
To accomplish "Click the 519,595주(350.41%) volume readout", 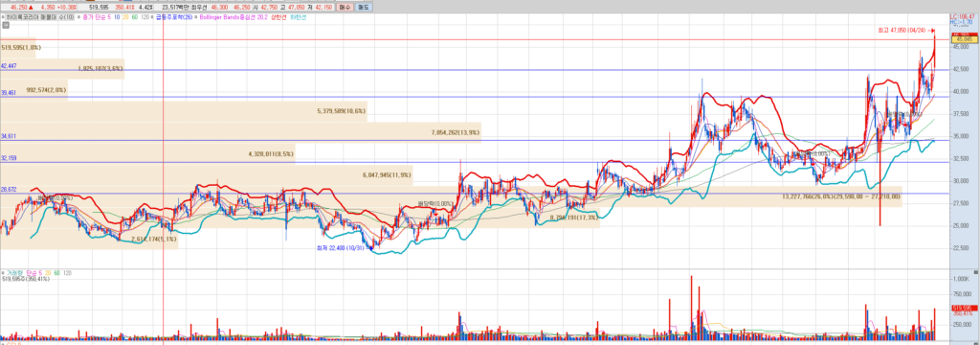I will [x=26, y=279].
